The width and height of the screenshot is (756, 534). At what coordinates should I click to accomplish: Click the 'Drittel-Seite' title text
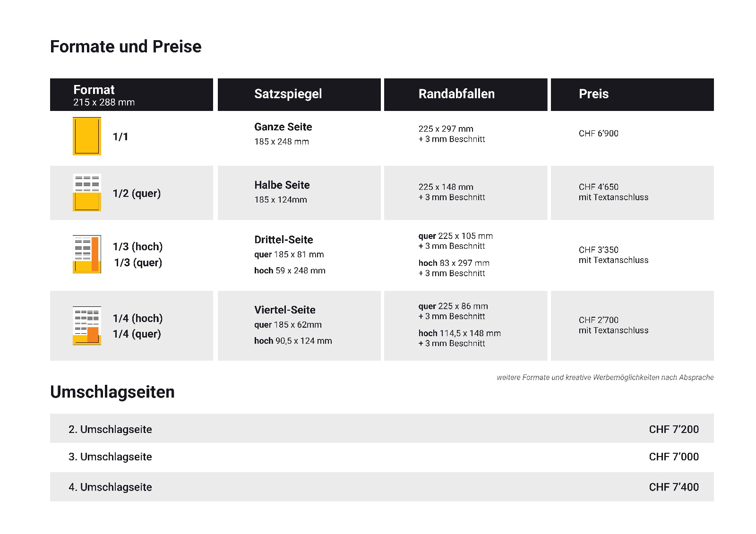pyautogui.click(x=283, y=240)
